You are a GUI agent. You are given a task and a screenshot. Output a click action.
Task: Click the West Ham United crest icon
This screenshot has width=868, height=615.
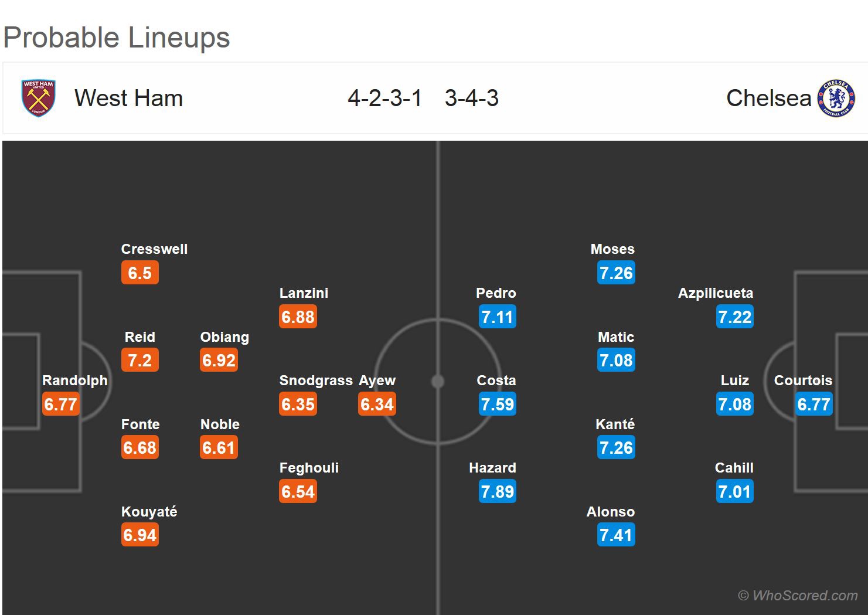tap(38, 98)
